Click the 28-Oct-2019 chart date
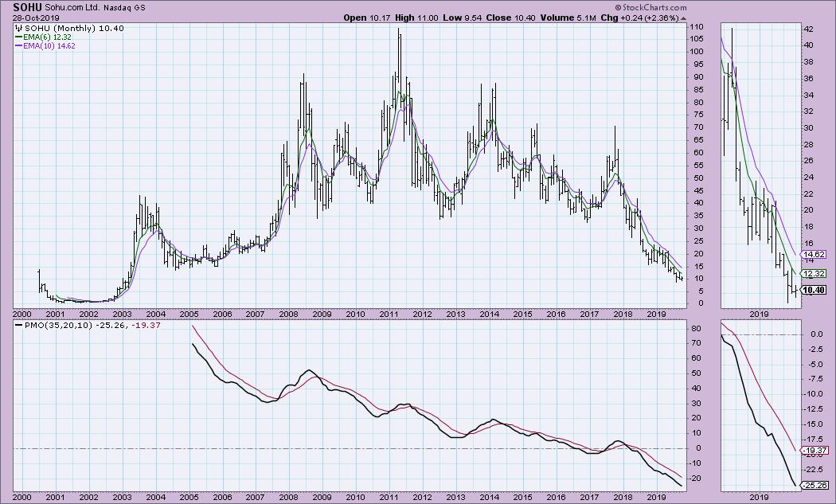Screen dimensions: 836x504 point(37,18)
